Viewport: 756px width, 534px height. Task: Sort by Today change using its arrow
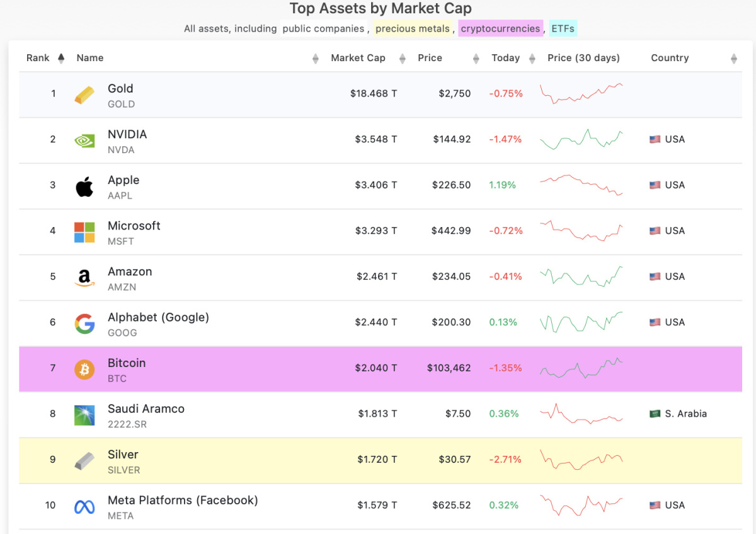[532, 59]
